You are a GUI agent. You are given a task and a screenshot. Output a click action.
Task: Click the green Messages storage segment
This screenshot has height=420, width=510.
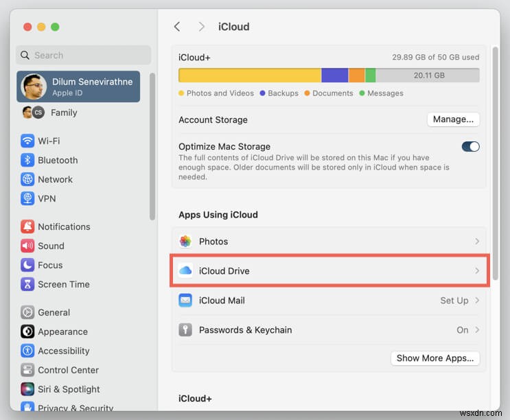[x=371, y=75]
